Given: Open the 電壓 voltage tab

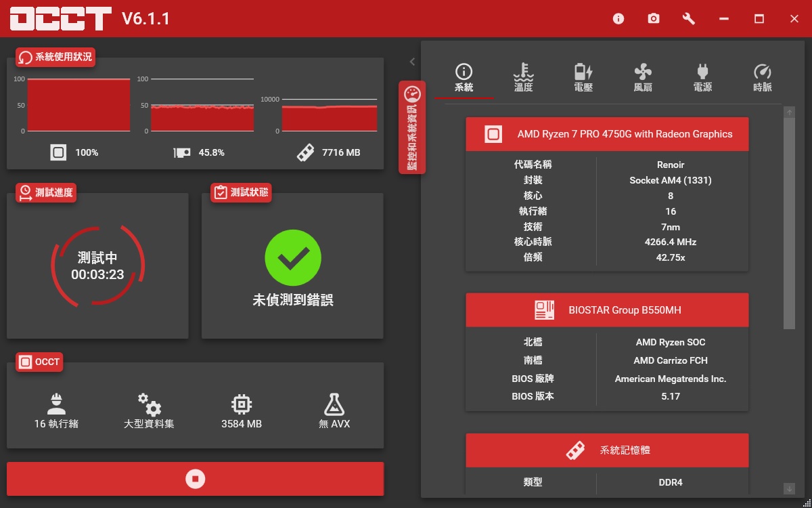Looking at the screenshot, I should 583,78.
